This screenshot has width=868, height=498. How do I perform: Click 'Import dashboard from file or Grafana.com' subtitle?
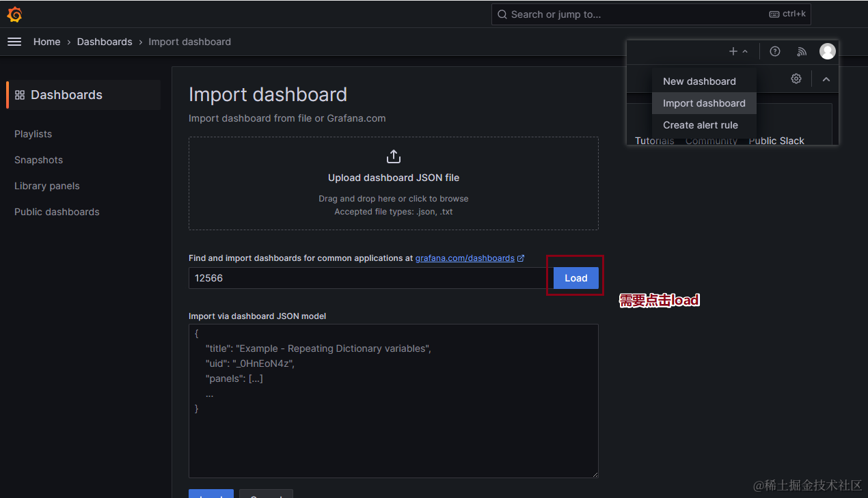pos(287,118)
